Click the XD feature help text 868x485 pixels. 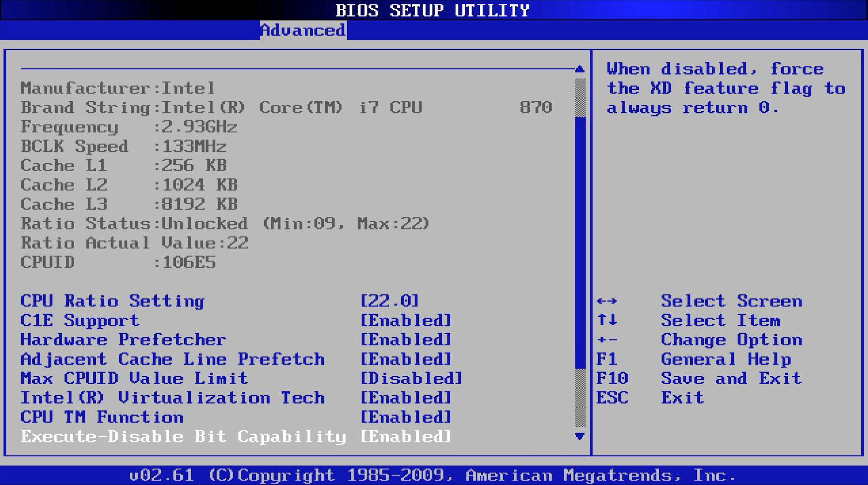point(726,88)
